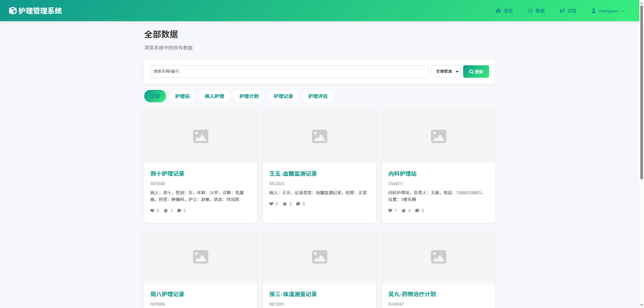Click the 护理管理系统 cube logo icon
The height and width of the screenshot is (308, 644).
[x=12, y=11]
